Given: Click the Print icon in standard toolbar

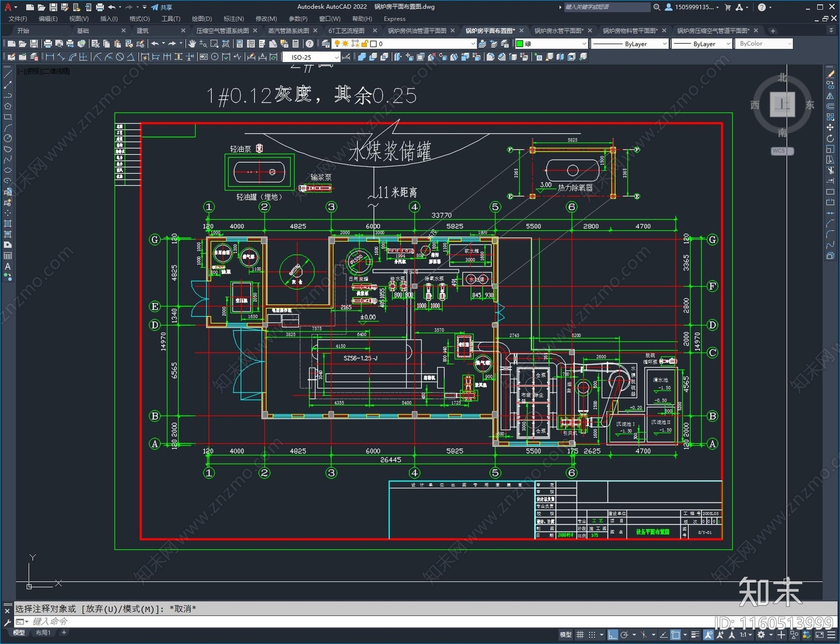Looking at the screenshot, I should 48,44.
